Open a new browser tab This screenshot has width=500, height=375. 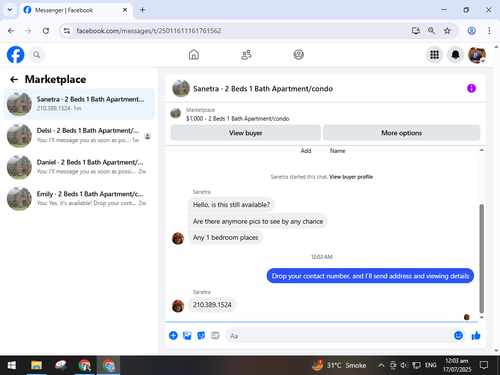tap(142, 10)
